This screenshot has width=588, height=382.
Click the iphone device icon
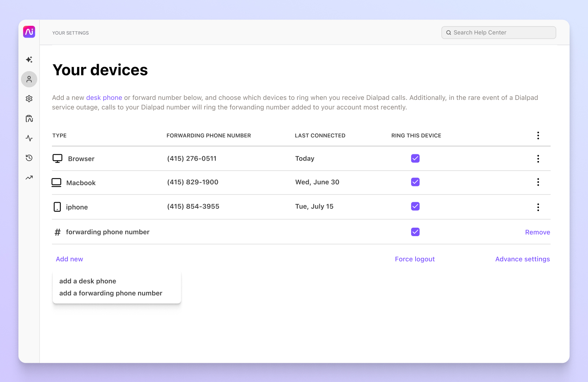tap(57, 207)
